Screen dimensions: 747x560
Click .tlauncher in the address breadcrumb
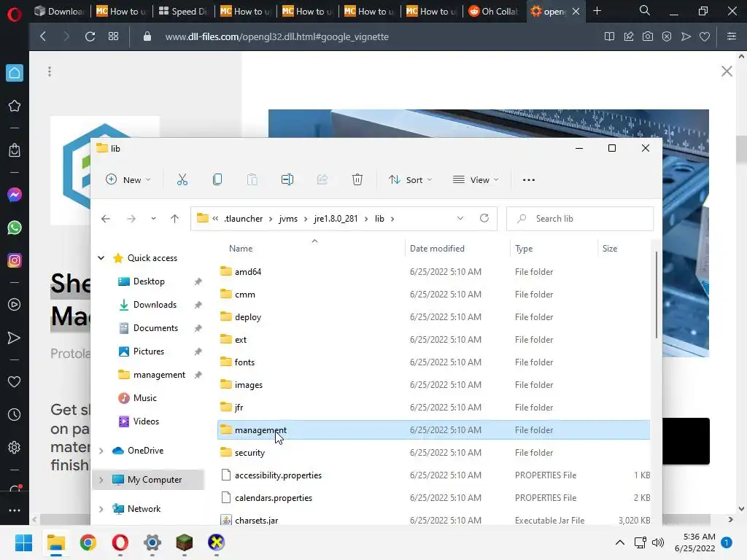coord(244,219)
